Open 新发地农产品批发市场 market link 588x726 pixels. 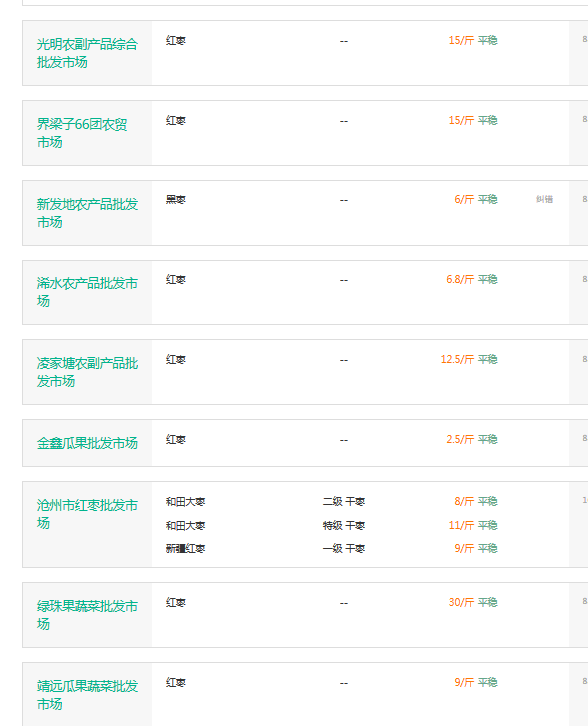[87, 213]
